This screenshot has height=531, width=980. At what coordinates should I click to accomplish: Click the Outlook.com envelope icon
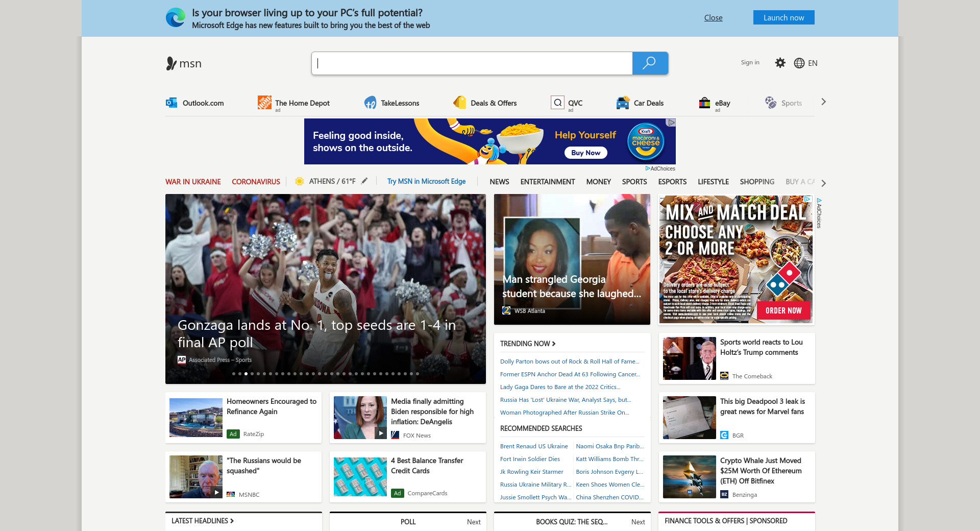point(171,103)
